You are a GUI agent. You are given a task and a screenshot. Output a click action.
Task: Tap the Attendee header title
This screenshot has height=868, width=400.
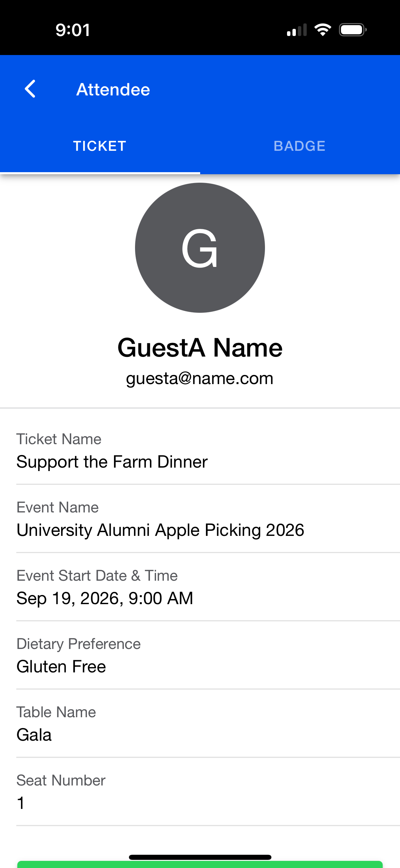(x=113, y=90)
